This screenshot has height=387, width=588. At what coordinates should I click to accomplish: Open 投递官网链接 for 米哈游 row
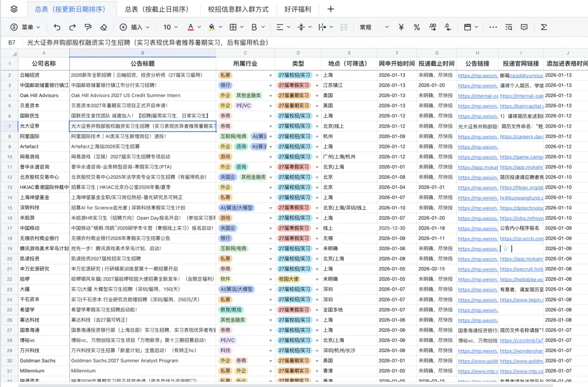click(x=522, y=218)
